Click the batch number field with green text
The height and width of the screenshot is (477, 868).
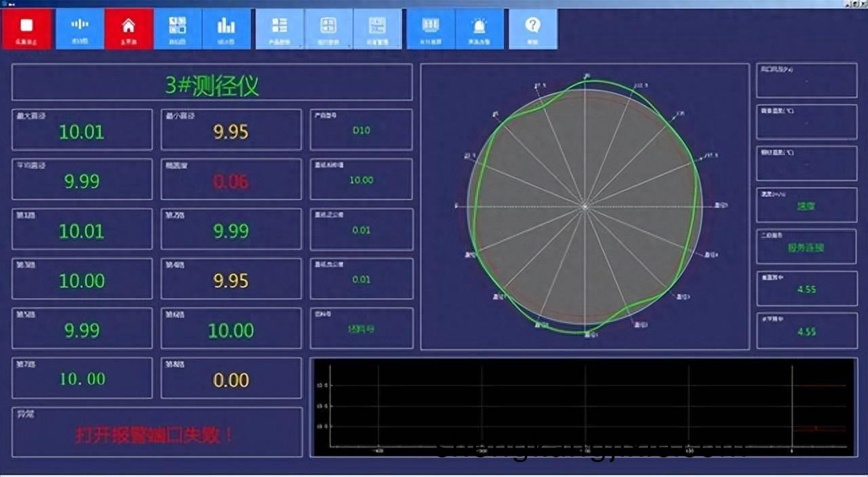pos(361,329)
